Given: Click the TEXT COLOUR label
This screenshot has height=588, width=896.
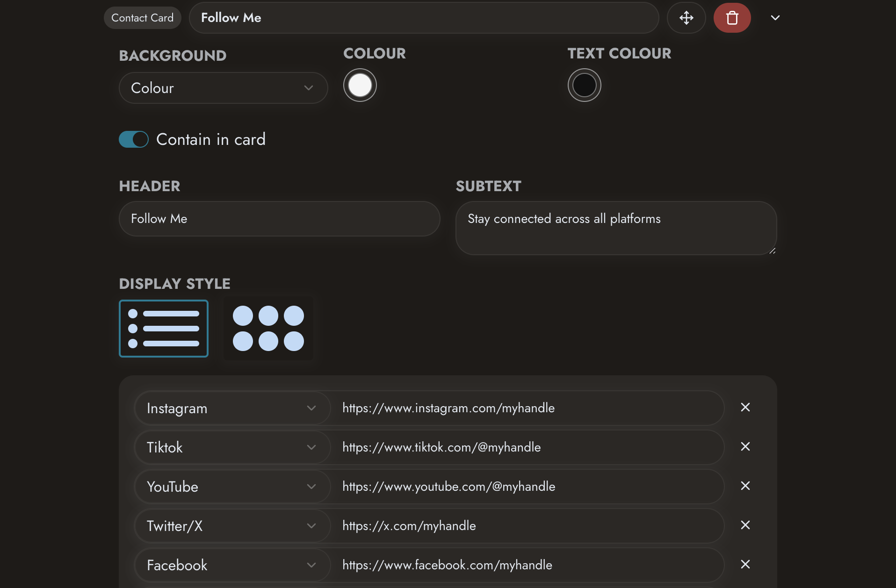Looking at the screenshot, I should [x=619, y=53].
